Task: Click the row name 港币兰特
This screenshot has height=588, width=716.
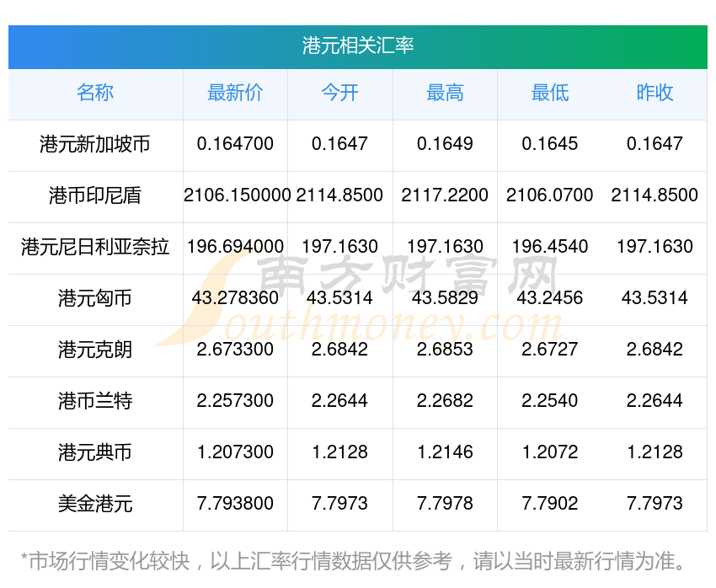Action: [x=95, y=401]
